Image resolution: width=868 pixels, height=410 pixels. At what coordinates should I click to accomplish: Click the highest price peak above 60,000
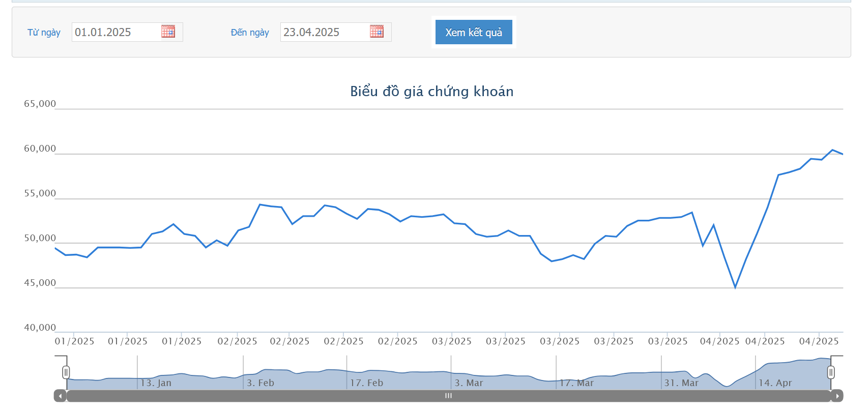[832, 150]
